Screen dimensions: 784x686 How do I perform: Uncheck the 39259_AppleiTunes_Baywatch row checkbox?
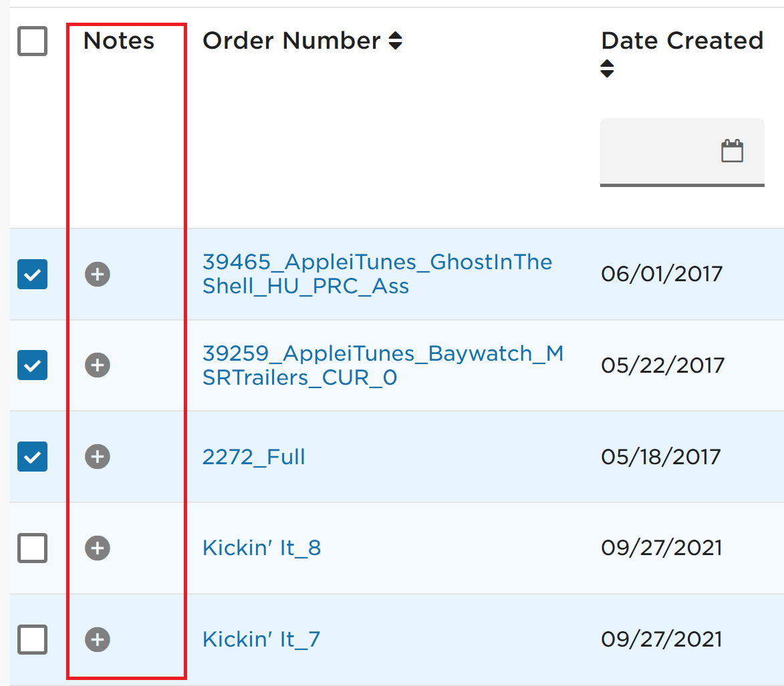(x=33, y=365)
